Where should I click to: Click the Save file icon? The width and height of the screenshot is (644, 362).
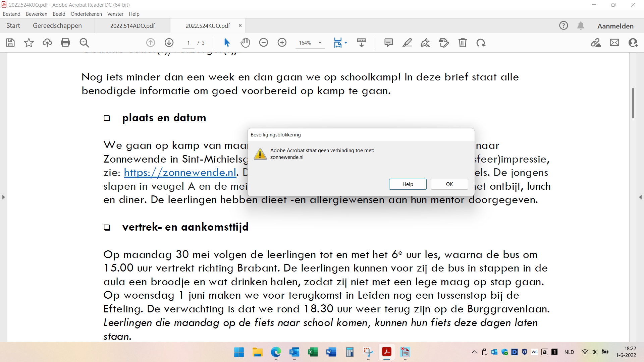(10, 43)
